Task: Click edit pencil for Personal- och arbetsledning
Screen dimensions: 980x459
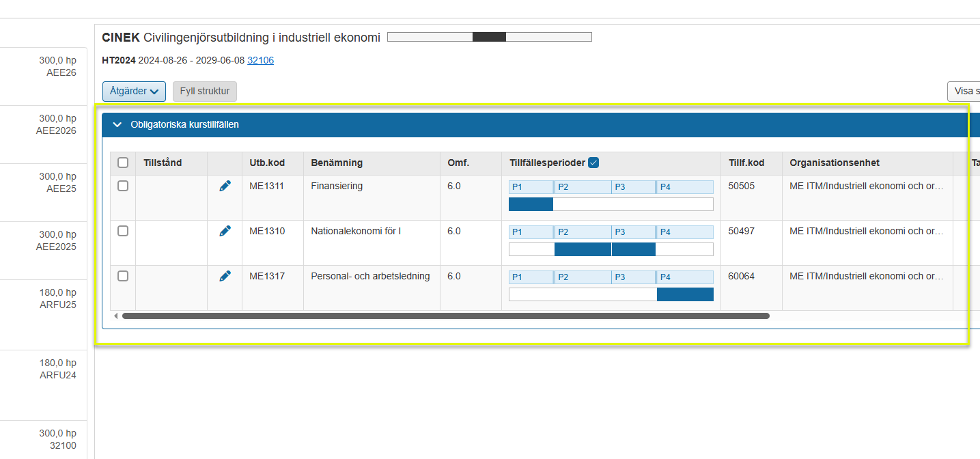Action: pos(225,276)
